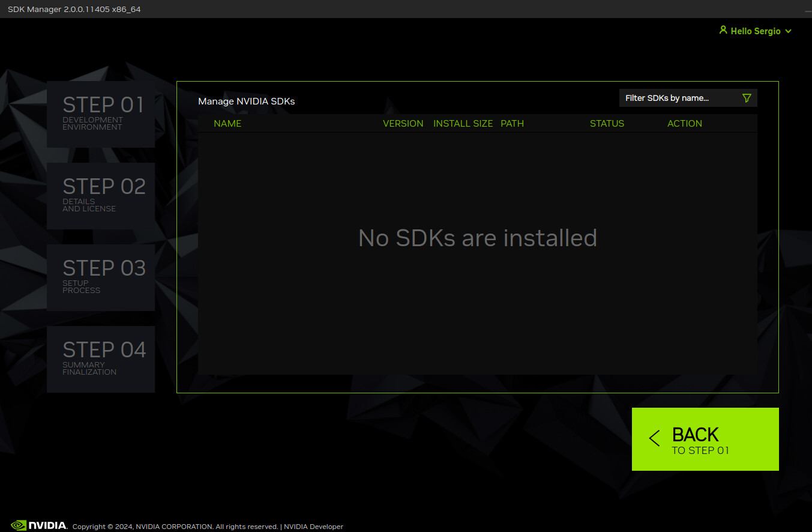Open Step 04 Summary Finalization
The image size is (812, 532).
[x=101, y=359]
